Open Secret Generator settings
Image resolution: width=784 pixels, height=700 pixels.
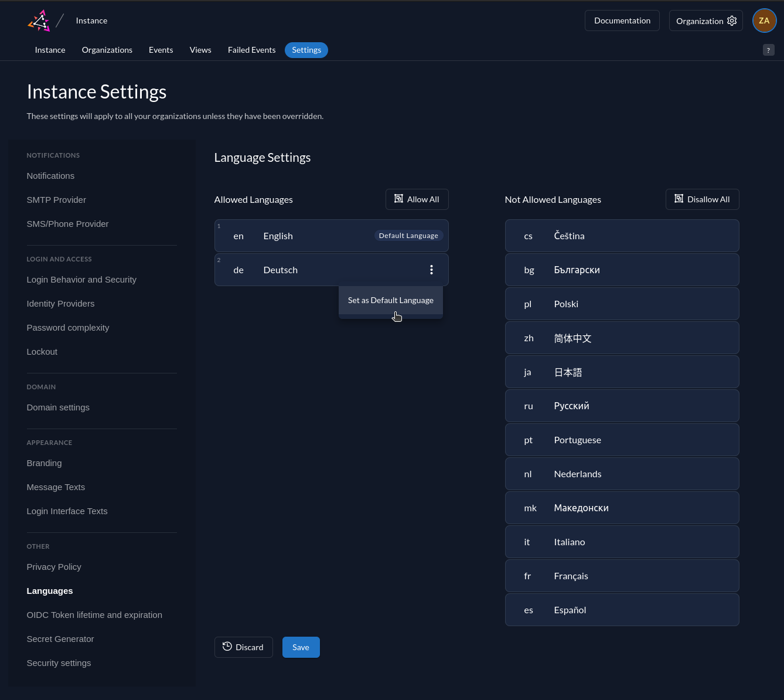tap(60, 639)
